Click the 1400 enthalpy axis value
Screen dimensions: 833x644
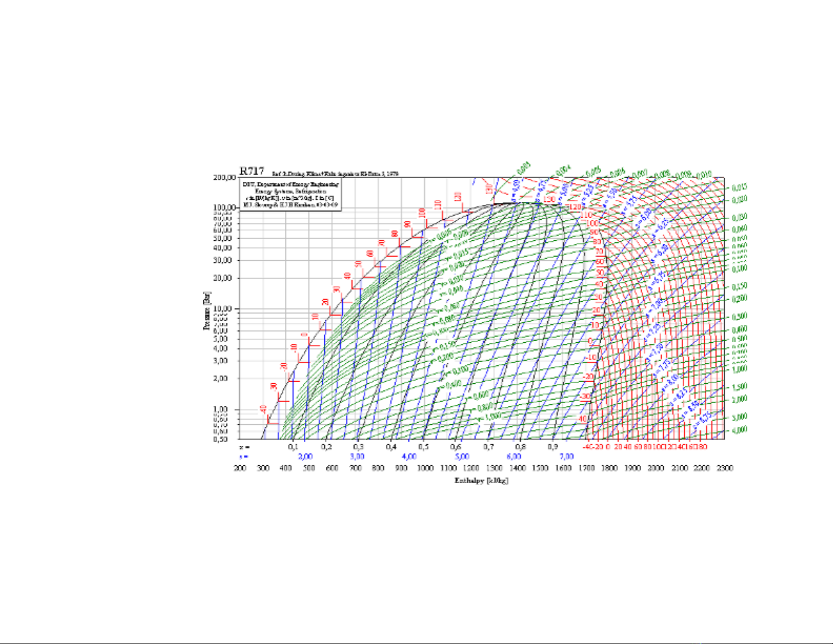click(x=517, y=468)
